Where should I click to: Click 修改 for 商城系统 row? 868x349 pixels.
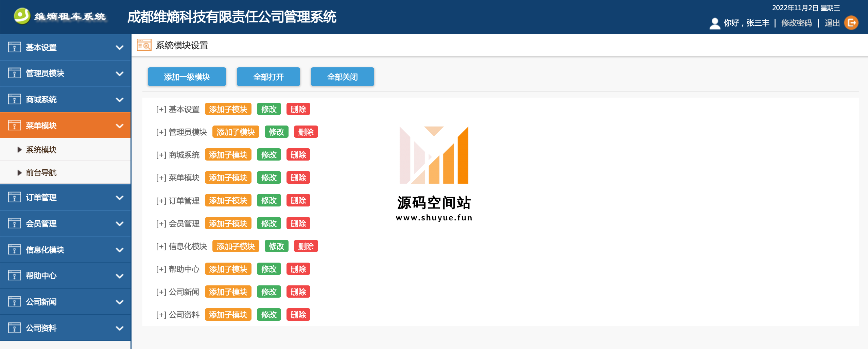[269, 154]
